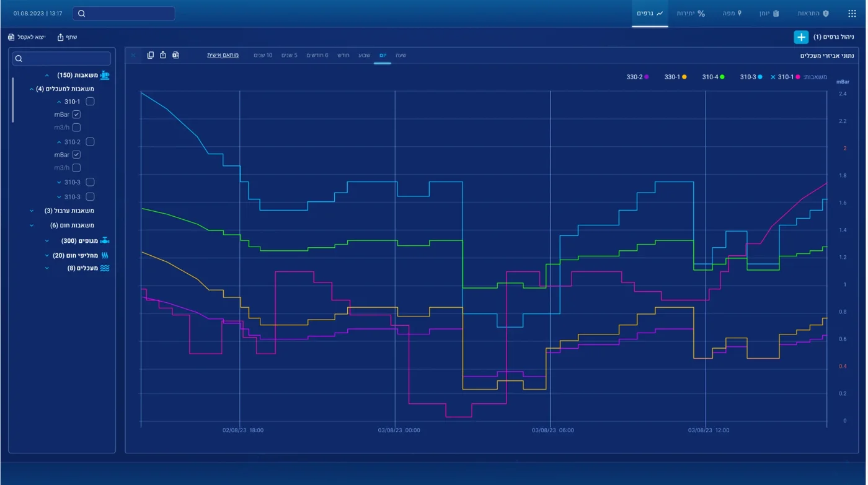Select the חודש month range
The height and width of the screenshot is (485, 868).
click(343, 55)
